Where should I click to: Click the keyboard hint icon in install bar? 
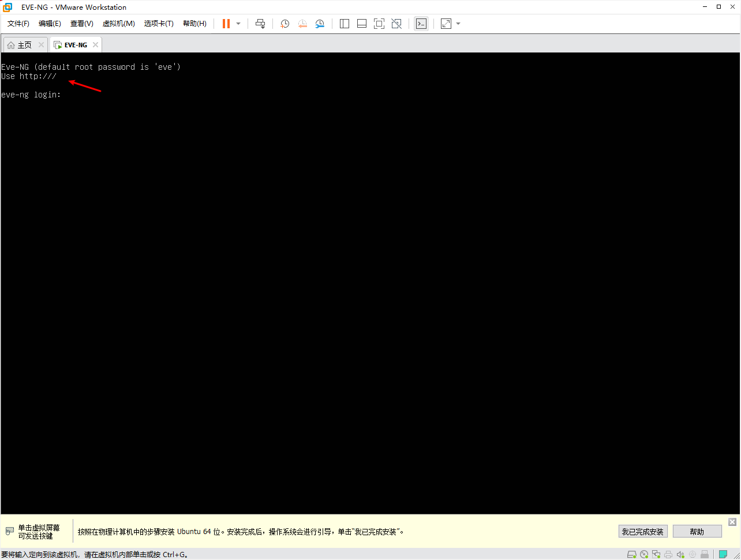tap(10, 531)
